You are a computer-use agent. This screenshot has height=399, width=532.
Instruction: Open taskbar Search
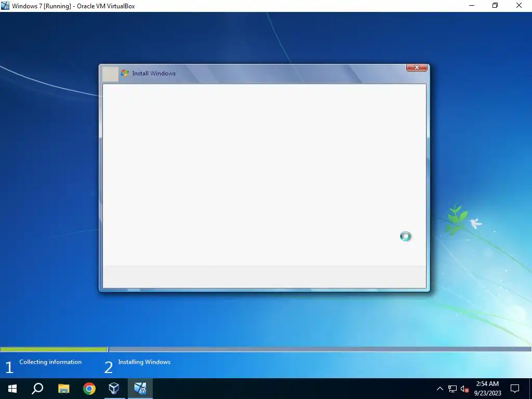37,389
